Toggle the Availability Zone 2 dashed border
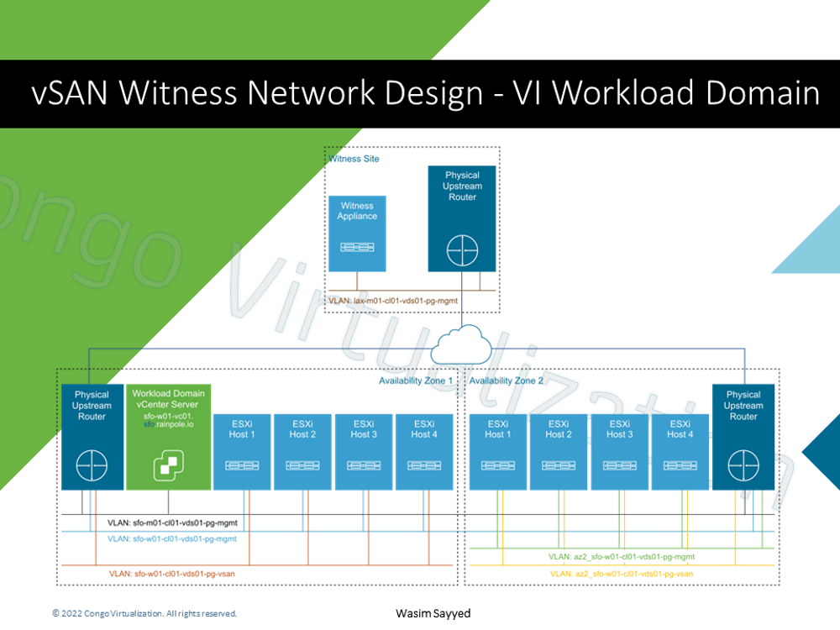The width and height of the screenshot is (840, 630). click(622, 368)
